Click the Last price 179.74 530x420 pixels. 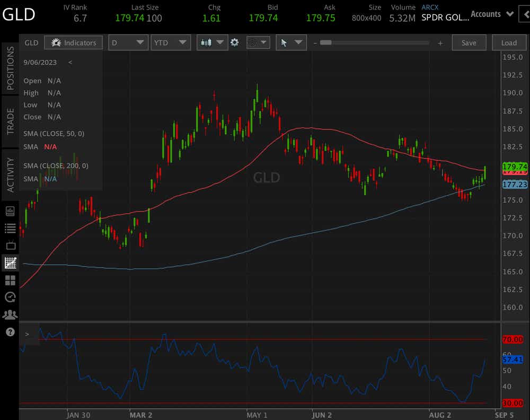130,18
